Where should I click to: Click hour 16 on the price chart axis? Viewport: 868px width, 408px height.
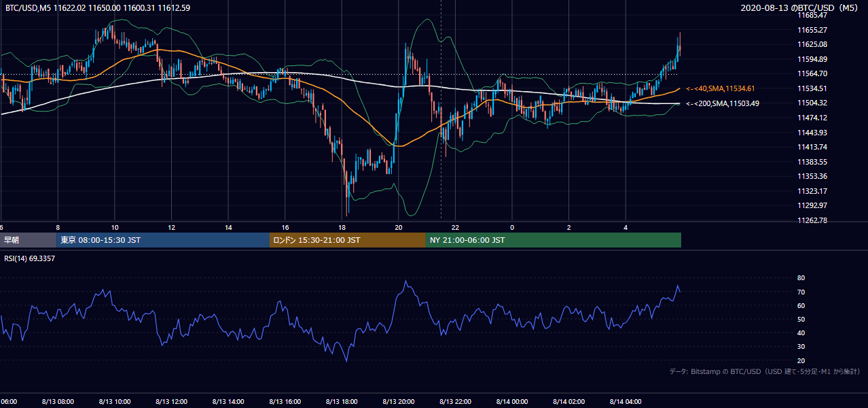point(285,227)
